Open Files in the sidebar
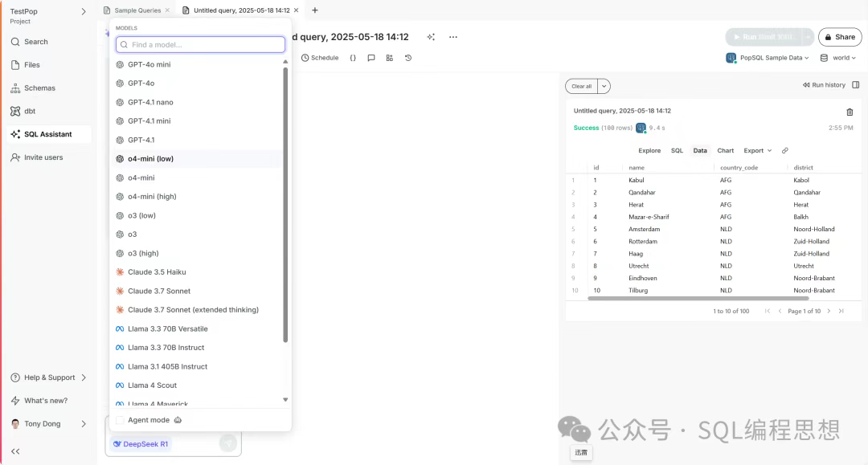 pos(31,65)
